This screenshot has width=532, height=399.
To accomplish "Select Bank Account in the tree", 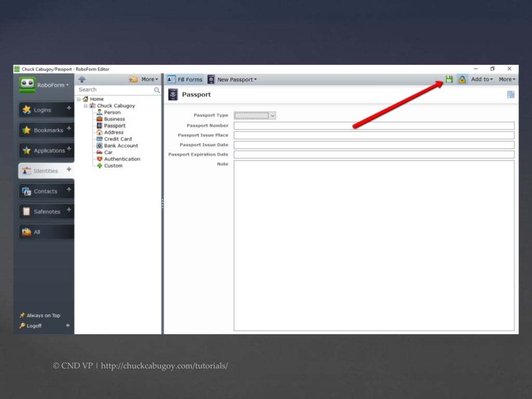I will point(121,145).
